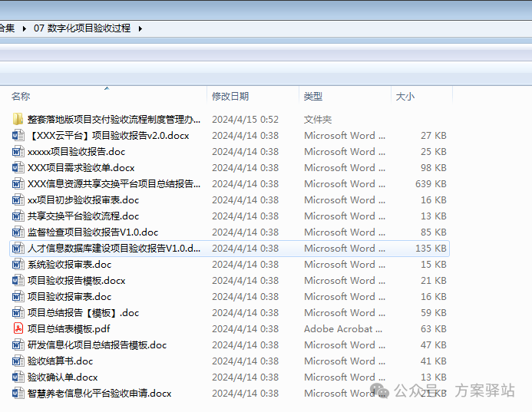Click Word icon of 监督检查项目验收报告V1.0.doc
The image size is (532, 412).
tap(18, 232)
